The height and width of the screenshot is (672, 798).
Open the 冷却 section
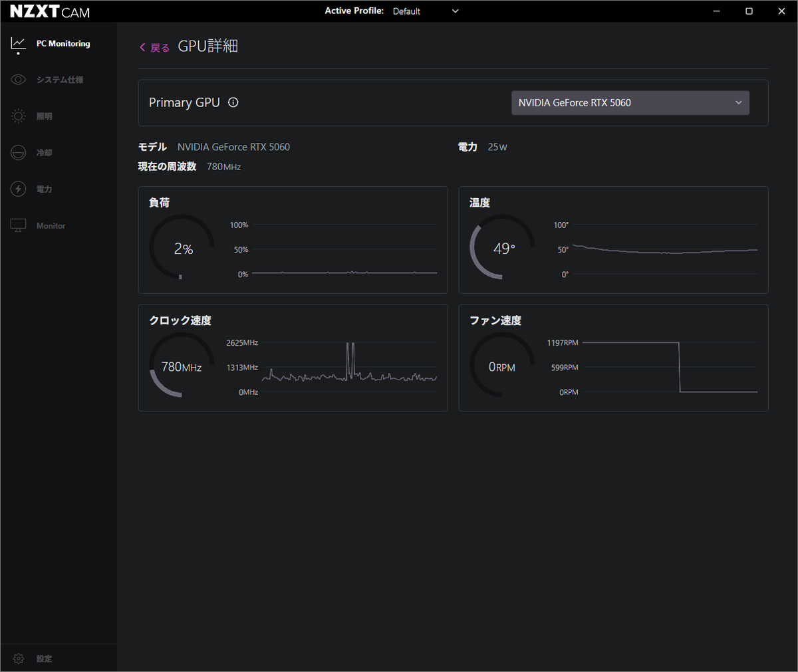coord(45,153)
